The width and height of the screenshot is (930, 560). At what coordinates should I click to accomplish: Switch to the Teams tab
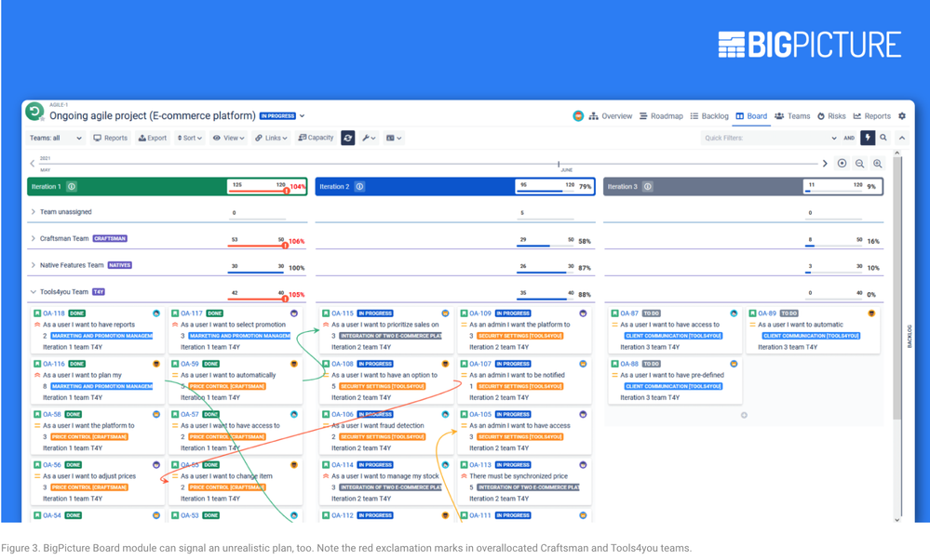click(x=792, y=116)
